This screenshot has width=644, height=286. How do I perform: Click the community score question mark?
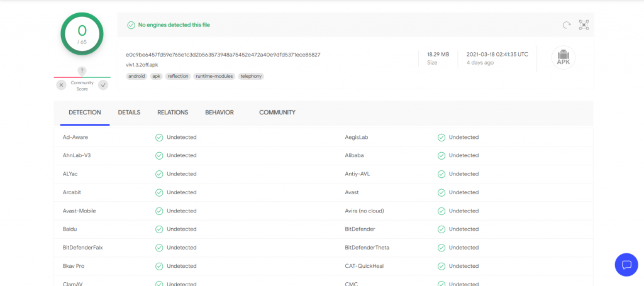[82, 70]
